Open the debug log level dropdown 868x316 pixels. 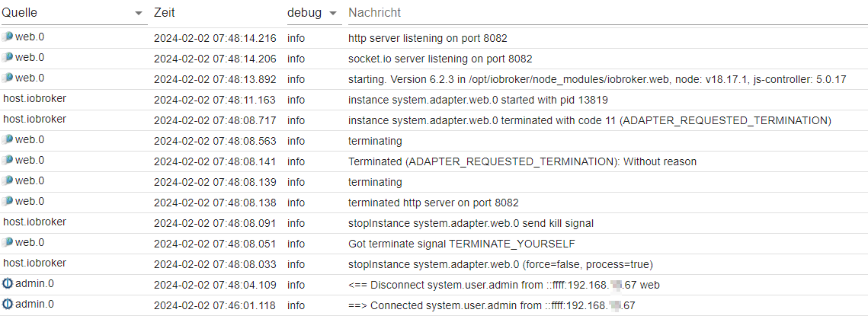click(x=312, y=13)
